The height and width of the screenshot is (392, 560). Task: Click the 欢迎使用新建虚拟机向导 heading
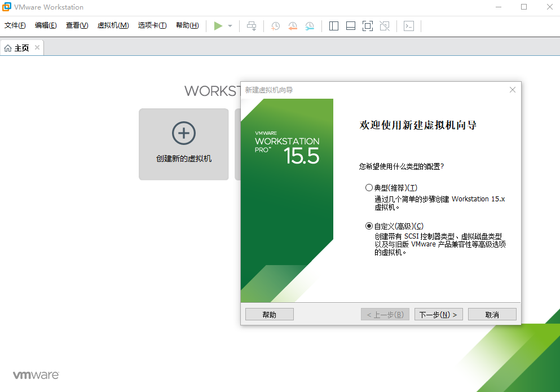[418, 125]
